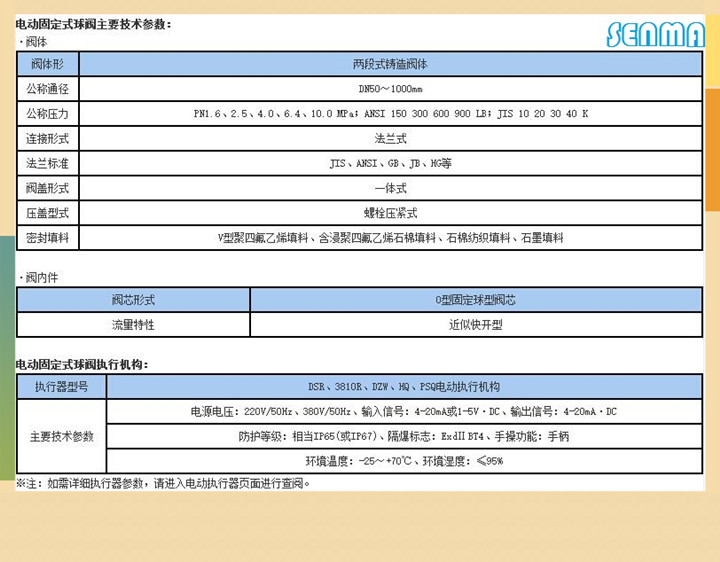The width and height of the screenshot is (720, 562).
Task: Click the 防护等级 IP65 row
Action: pos(404,436)
